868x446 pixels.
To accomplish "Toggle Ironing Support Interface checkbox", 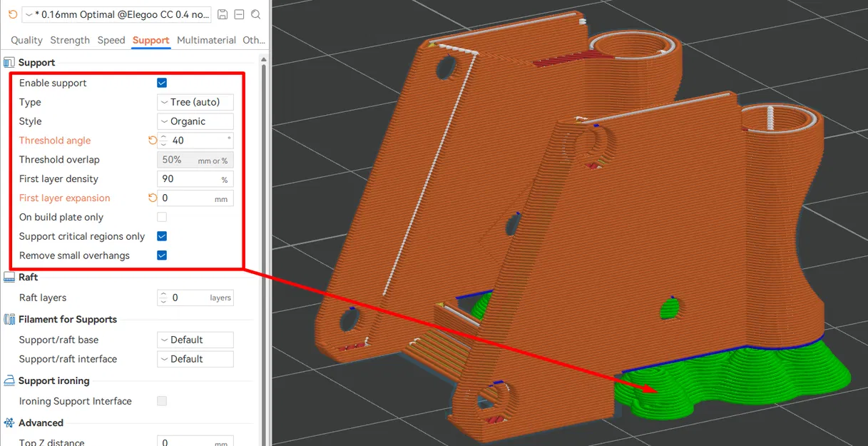I will 162,401.
